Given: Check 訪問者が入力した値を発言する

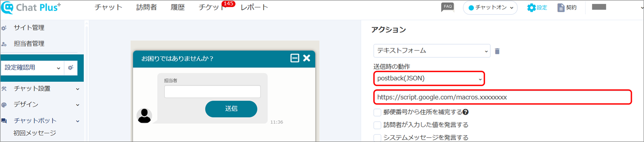Looking at the screenshot, I should coord(377,125).
